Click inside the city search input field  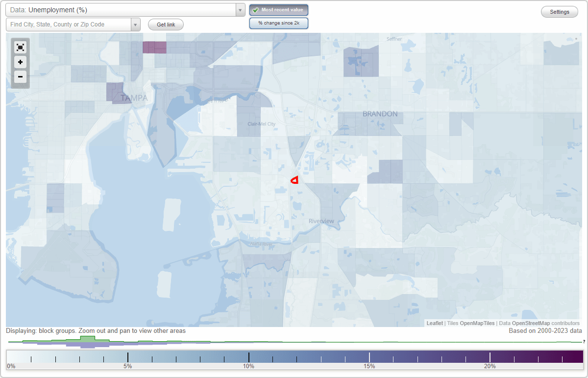click(69, 24)
